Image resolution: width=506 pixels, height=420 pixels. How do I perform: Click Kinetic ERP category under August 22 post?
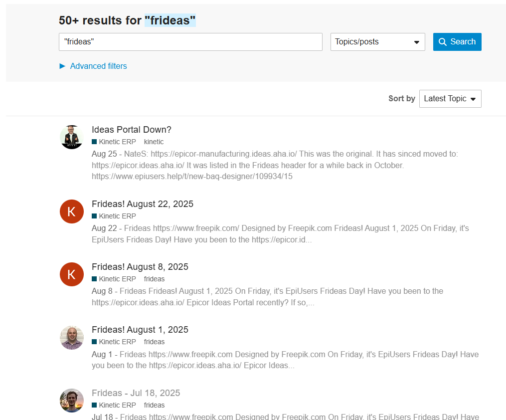point(117,216)
